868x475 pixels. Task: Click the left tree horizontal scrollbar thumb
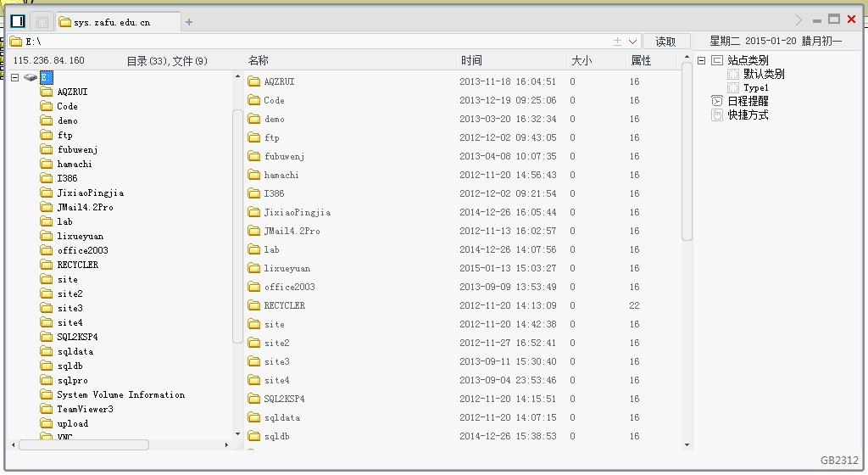coord(84,444)
